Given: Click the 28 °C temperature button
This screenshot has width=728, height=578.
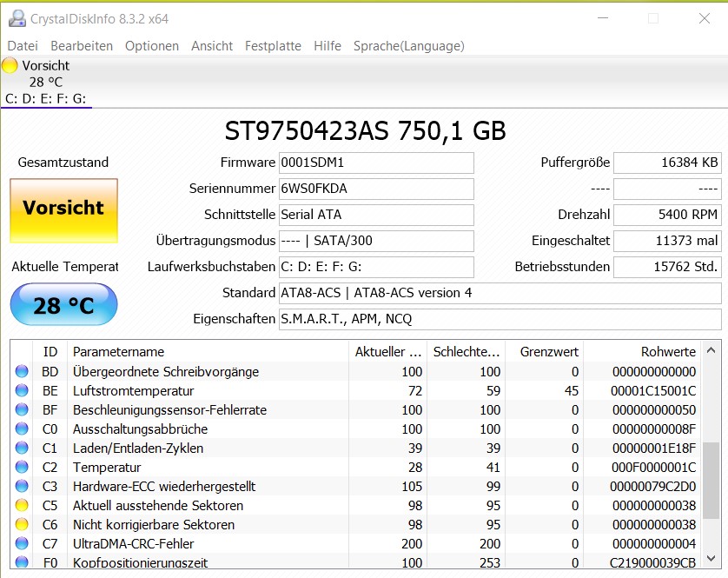Looking at the screenshot, I should [x=63, y=304].
